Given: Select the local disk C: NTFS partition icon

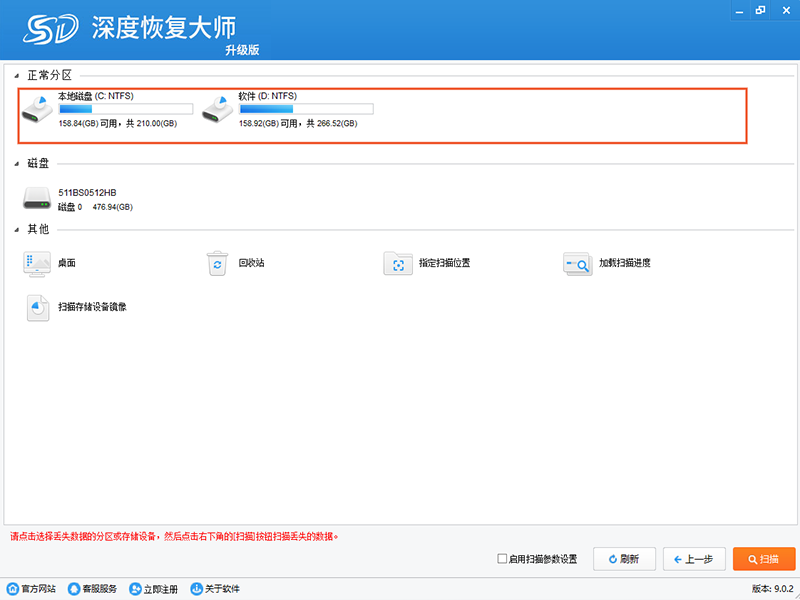Looking at the screenshot, I should [x=39, y=110].
